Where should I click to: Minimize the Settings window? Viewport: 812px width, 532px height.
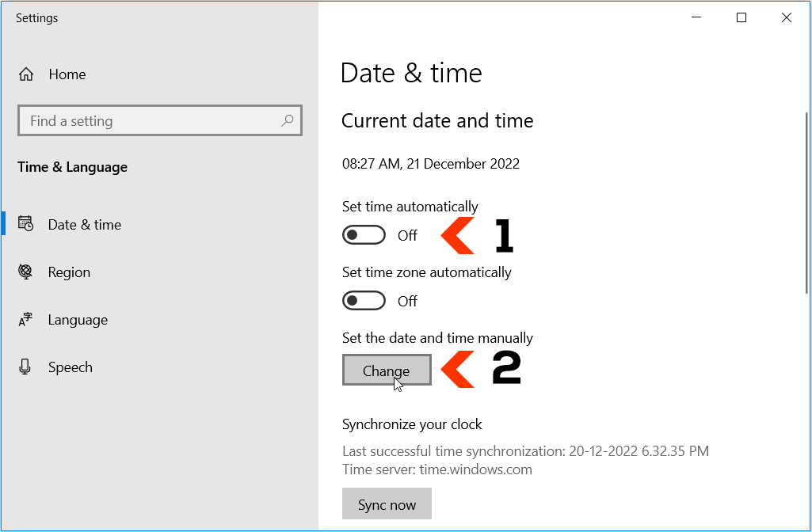696,17
